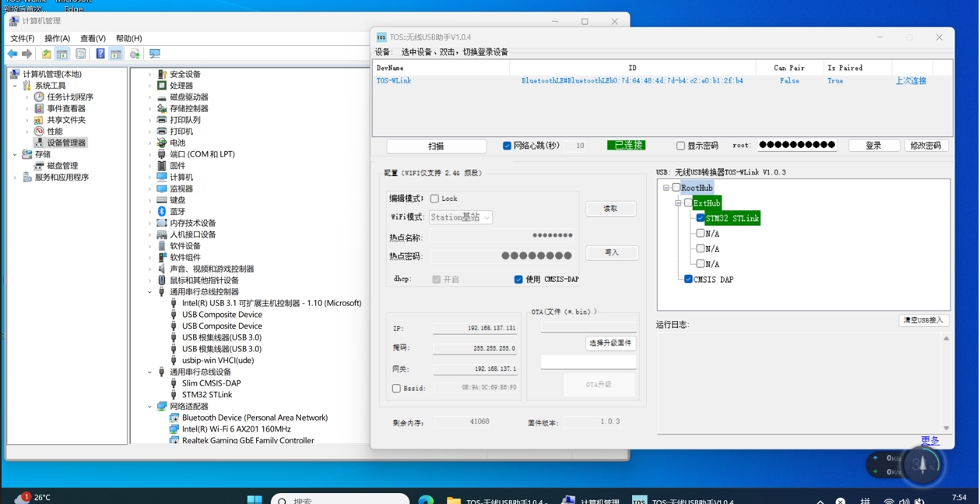Viewport: 980px width, 504px height.
Task: Expand 服务和应用程序 tree node
Action: (15, 178)
